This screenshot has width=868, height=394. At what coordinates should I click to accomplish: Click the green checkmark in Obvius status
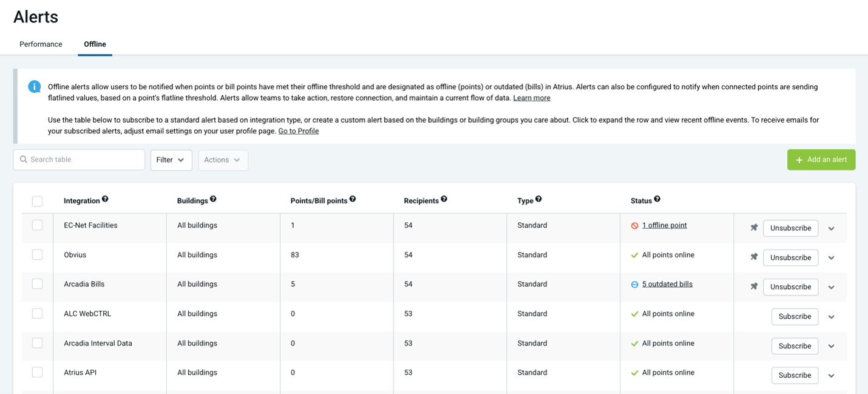click(x=634, y=255)
